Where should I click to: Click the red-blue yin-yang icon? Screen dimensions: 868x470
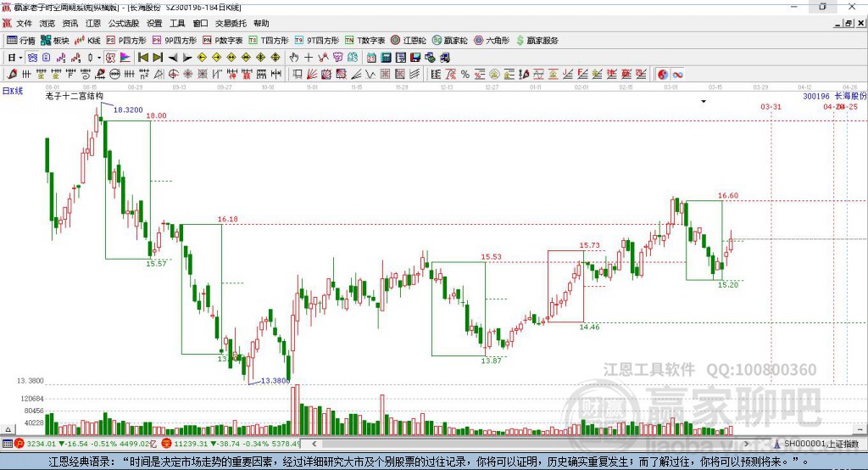coord(663,75)
